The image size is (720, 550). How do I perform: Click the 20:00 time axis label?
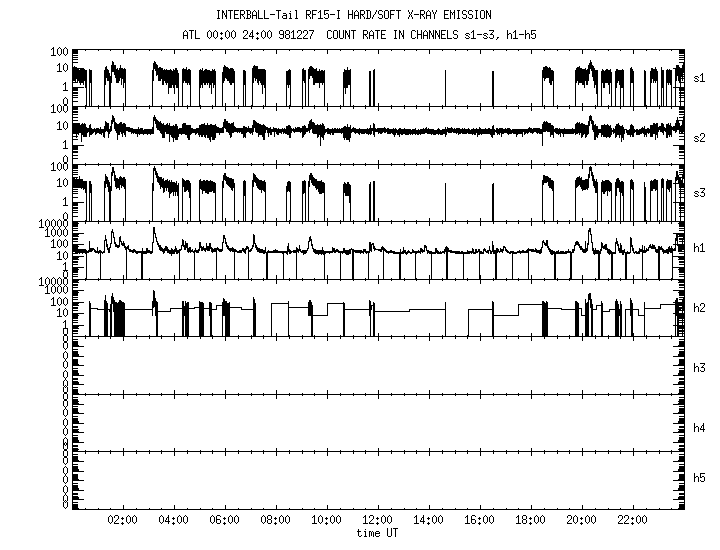581,521
